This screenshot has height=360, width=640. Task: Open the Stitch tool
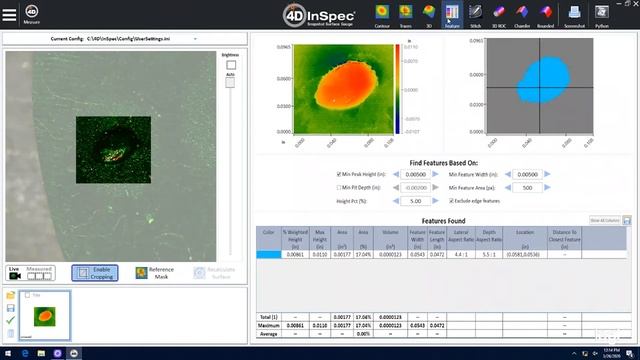(x=475, y=15)
